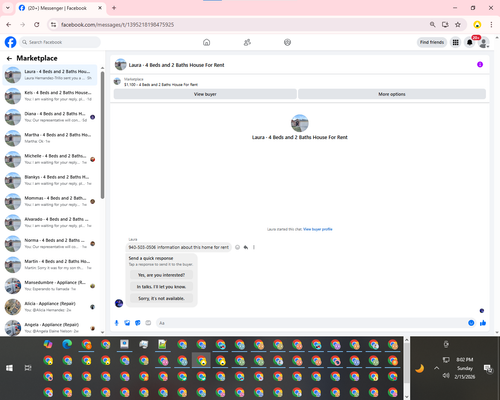The width and height of the screenshot is (500, 400).
Task: Open the Mommas 4 Beds conversation
Action: coord(50,201)
